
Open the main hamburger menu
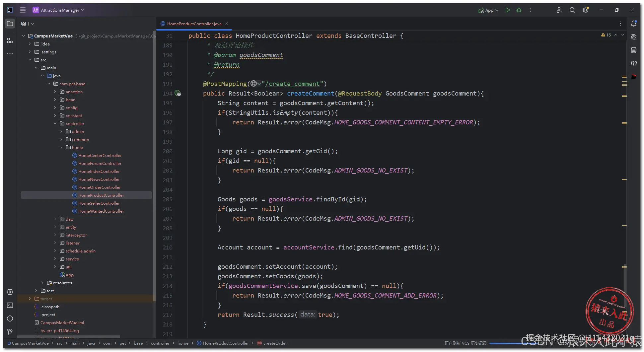click(23, 10)
